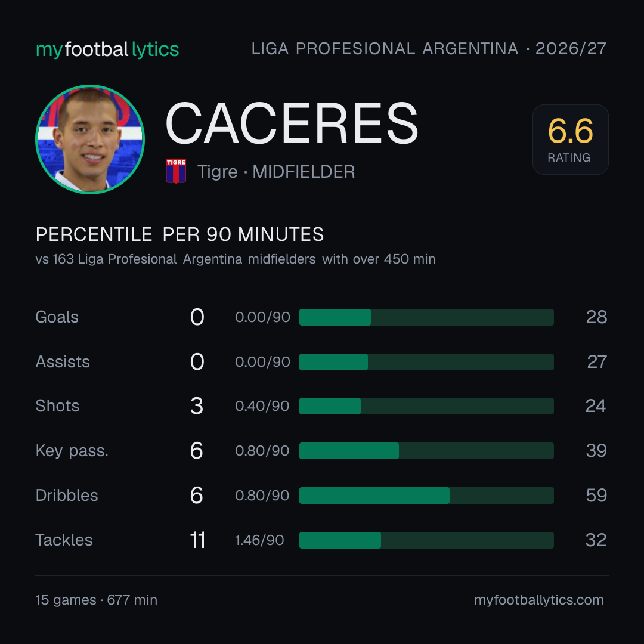Click the Tackles total of 11
Viewport: 644px width, 644px height.
pos(197,540)
